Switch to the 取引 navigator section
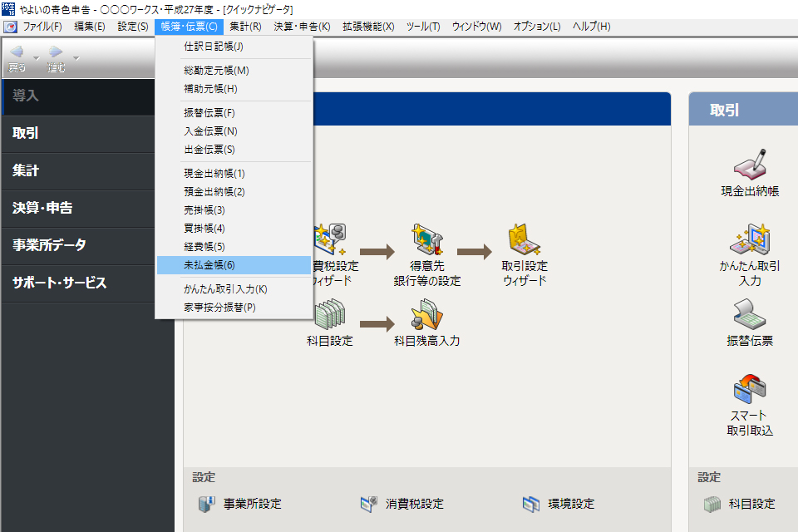798x532 pixels. pyautogui.click(x=78, y=133)
